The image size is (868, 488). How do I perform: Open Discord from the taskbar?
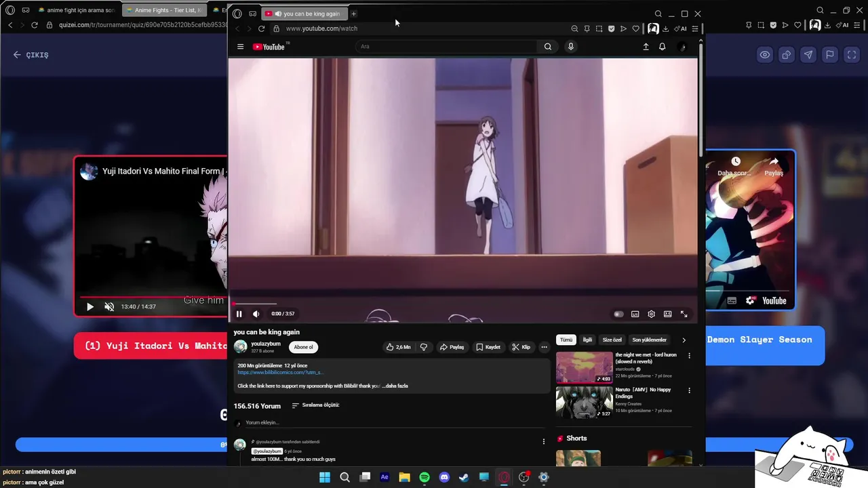click(x=444, y=477)
